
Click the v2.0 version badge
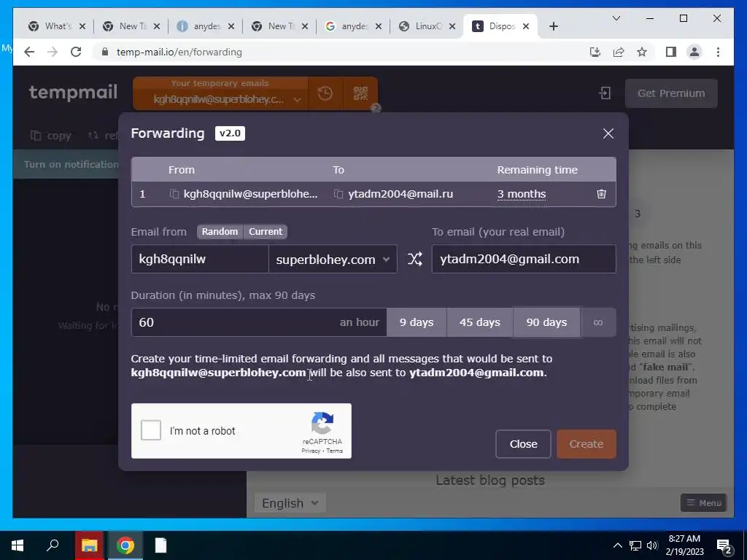[x=230, y=133]
